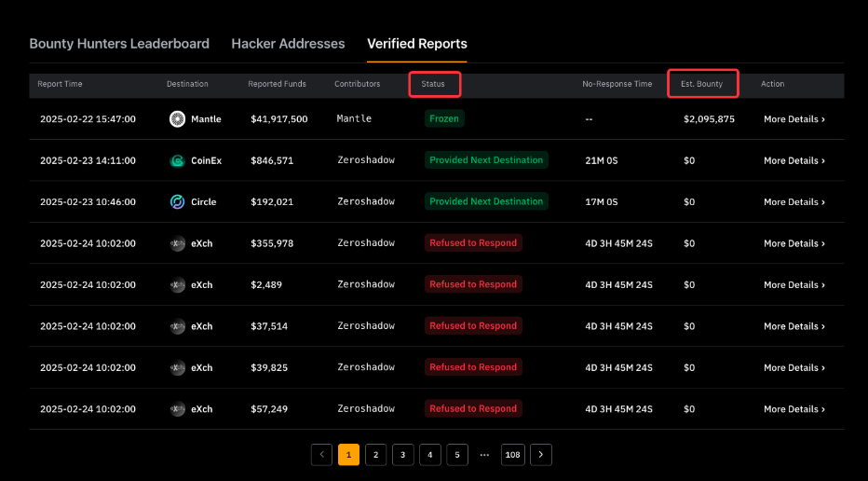The height and width of the screenshot is (481, 868).
Task: Click the pagination ellipsis to jump pages
Action: click(x=484, y=455)
